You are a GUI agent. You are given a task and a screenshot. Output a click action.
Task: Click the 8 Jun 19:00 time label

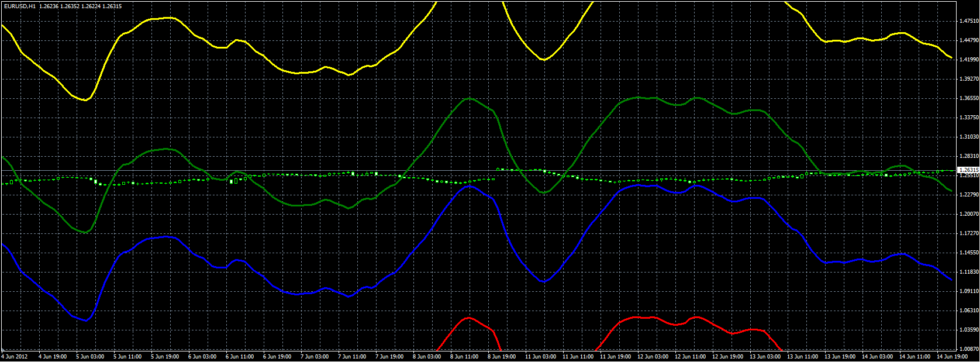[x=502, y=357]
